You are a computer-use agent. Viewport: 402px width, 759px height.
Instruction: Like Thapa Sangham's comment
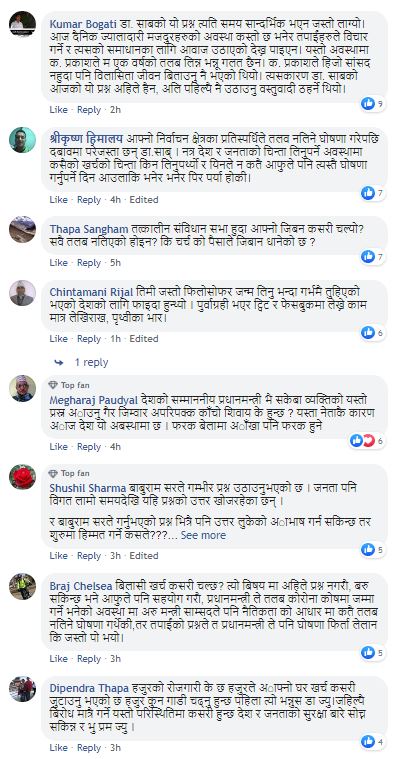pyautogui.click(x=59, y=263)
